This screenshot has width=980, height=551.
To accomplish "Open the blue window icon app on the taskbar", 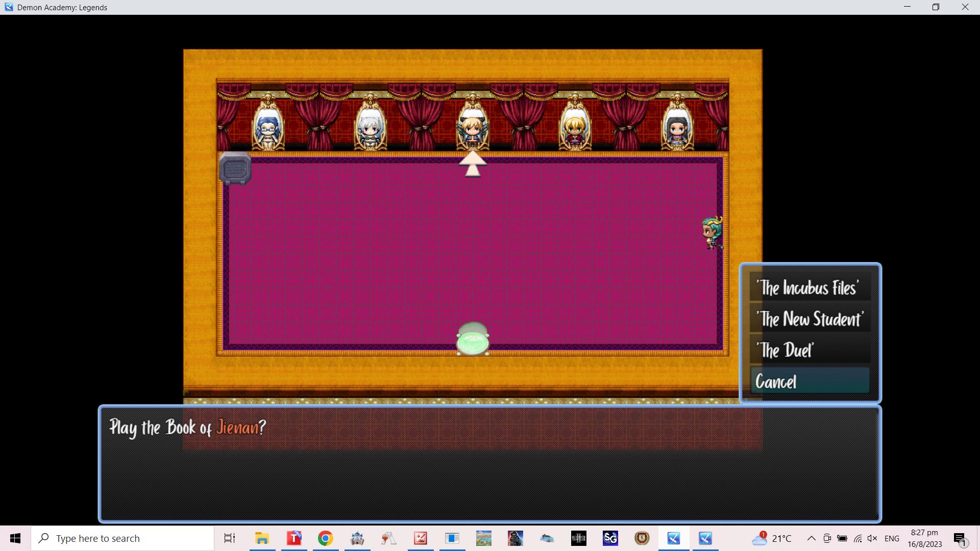I will coord(452,538).
